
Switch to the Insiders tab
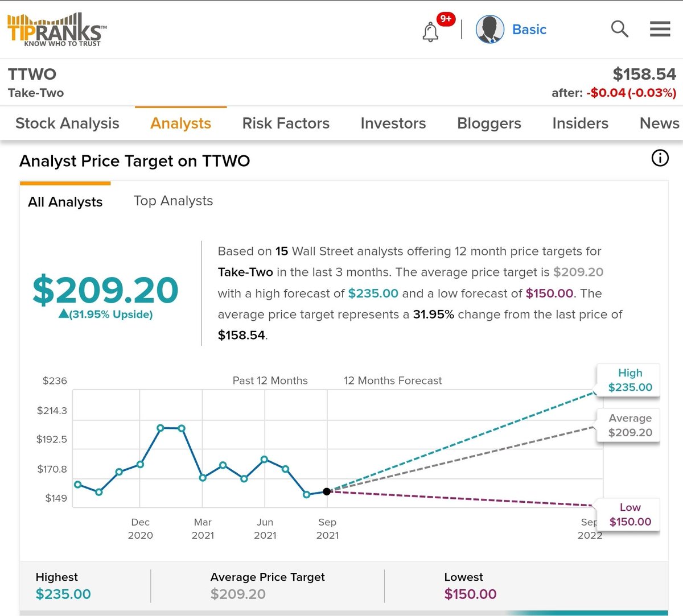tap(580, 123)
